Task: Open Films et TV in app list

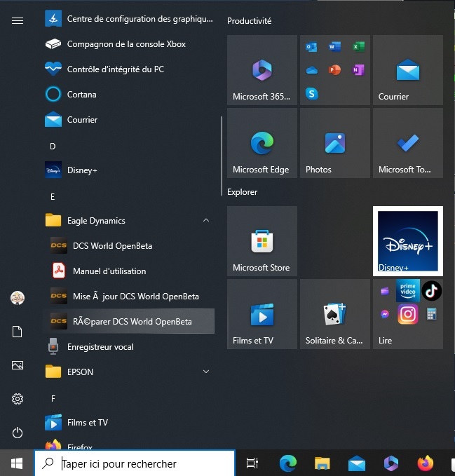Action: pyautogui.click(x=129, y=422)
